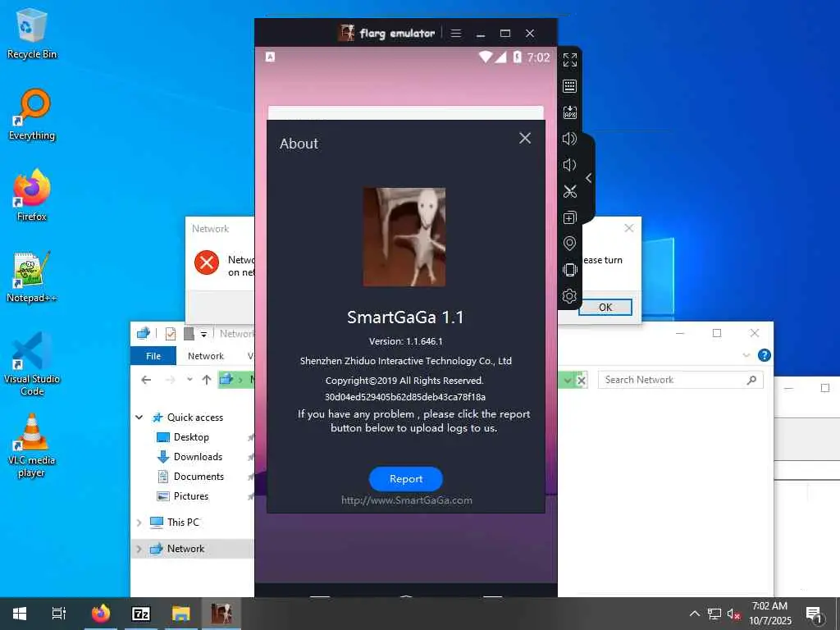Select the Everything desktop shortcut
Viewport: 840px width, 630px height.
tap(32, 115)
